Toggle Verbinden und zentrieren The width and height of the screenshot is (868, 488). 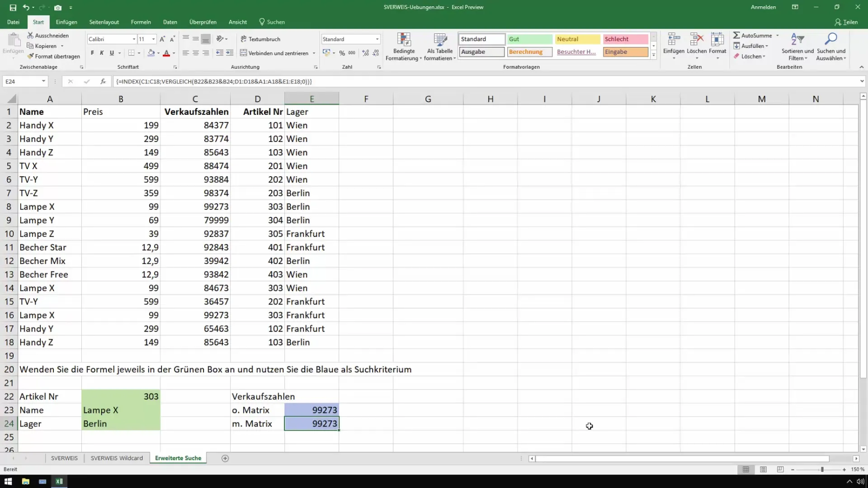[274, 53]
